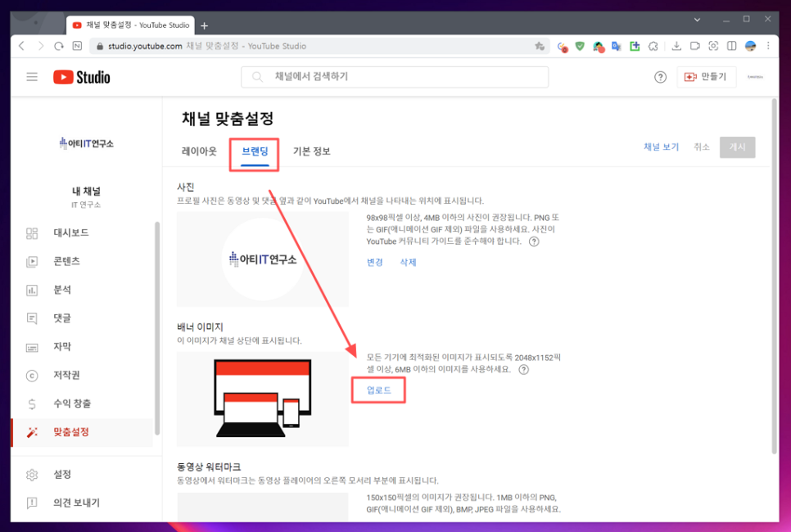Click 변경 to change profile picture
Screen dimensions: 791x532
[375, 262]
